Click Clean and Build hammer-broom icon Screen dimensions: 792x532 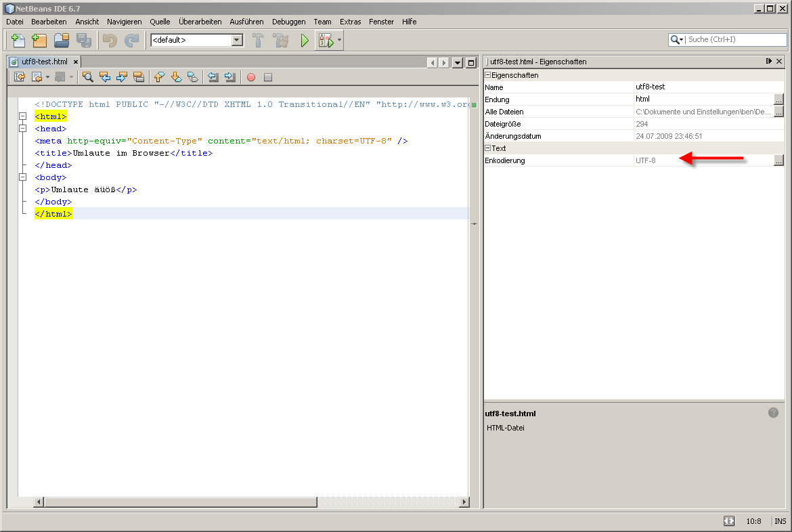(x=280, y=40)
